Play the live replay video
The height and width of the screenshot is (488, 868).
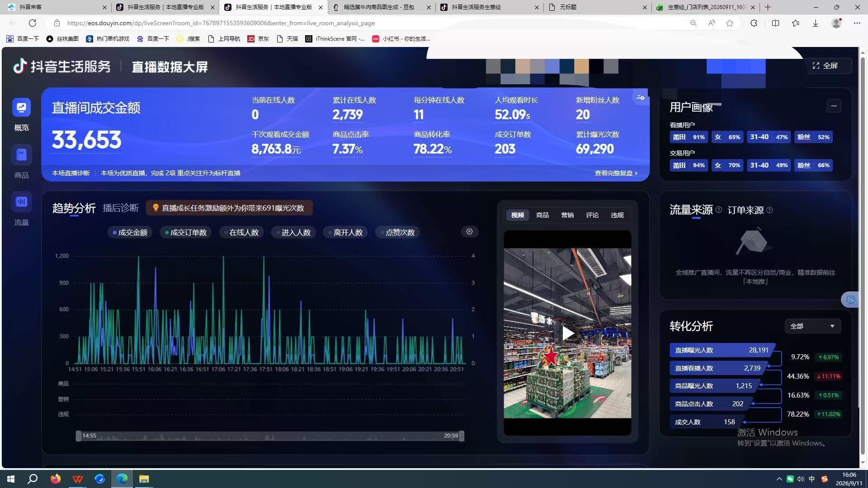(567, 333)
